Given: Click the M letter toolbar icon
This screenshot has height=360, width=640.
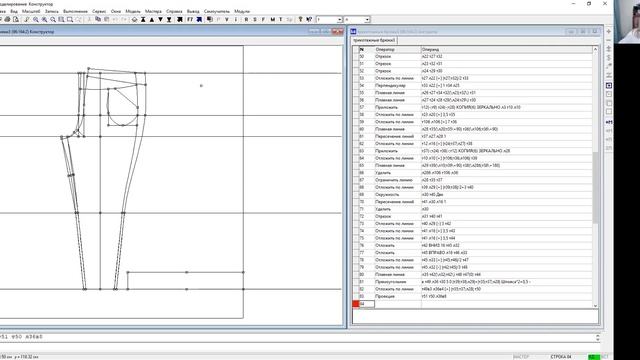Looking at the screenshot, I should pyautogui.click(x=272, y=19).
